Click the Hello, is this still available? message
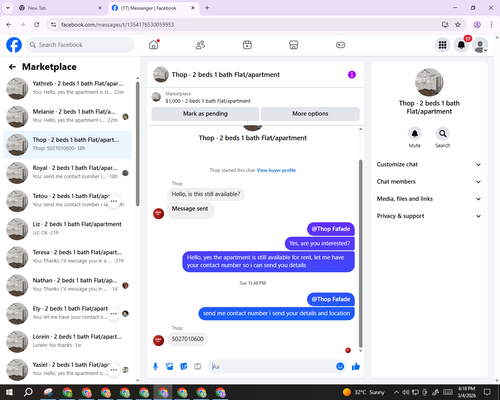 [x=206, y=194]
